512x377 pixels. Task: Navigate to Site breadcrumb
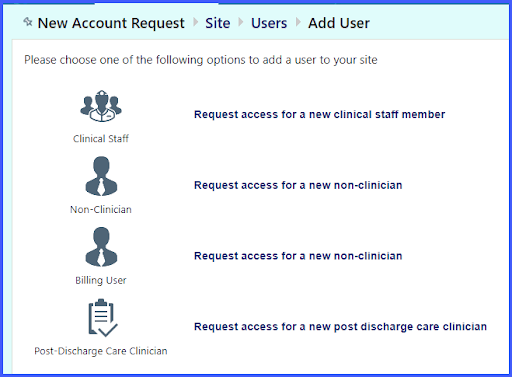[218, 23]
